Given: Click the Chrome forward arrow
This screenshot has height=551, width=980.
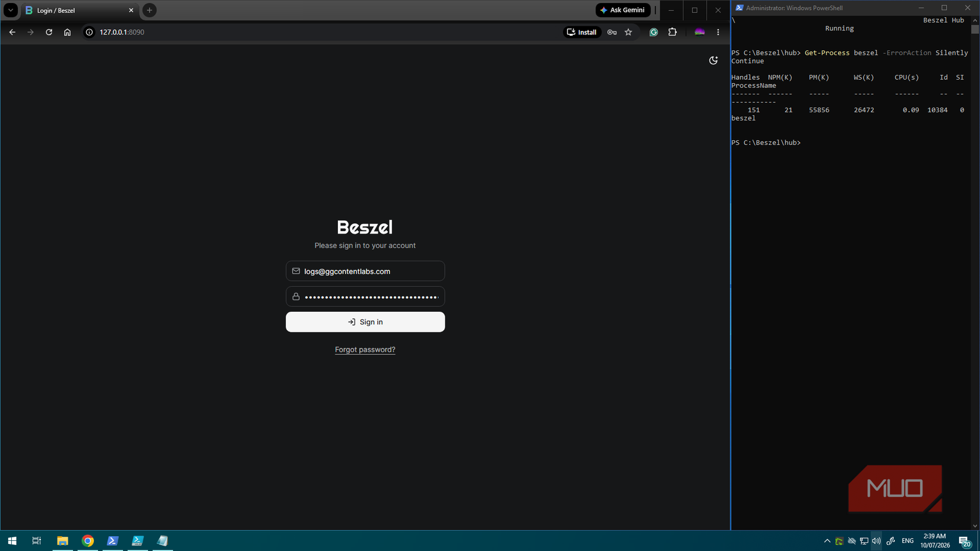Looking at the screenshot, I should (30, 32).
